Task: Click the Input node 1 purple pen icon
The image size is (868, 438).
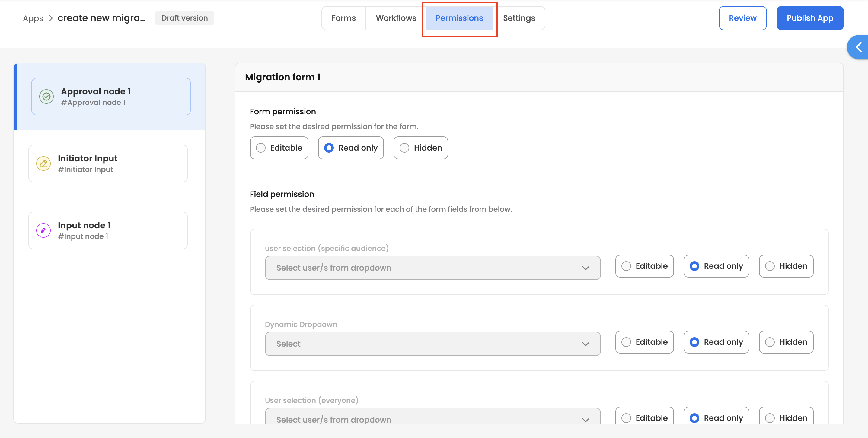Action: click(43, 230)
